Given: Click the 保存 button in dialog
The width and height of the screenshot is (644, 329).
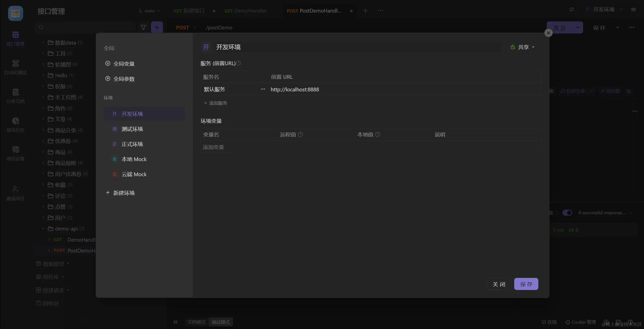Looking at the screenshot, I should pos(526,284).
